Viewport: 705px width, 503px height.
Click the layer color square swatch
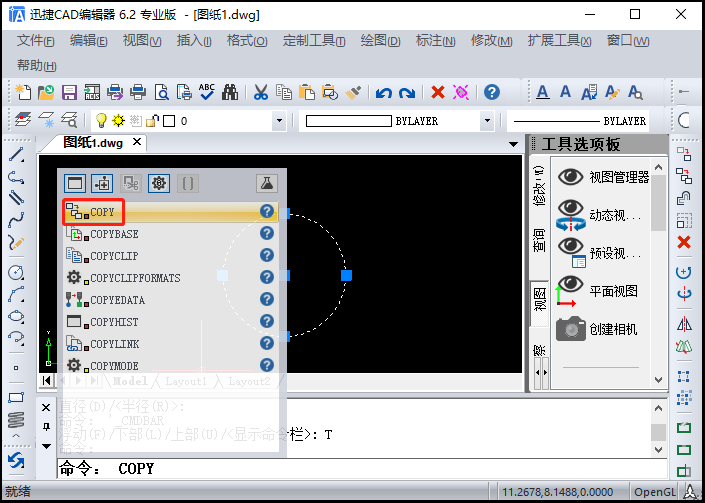(169, 121)
